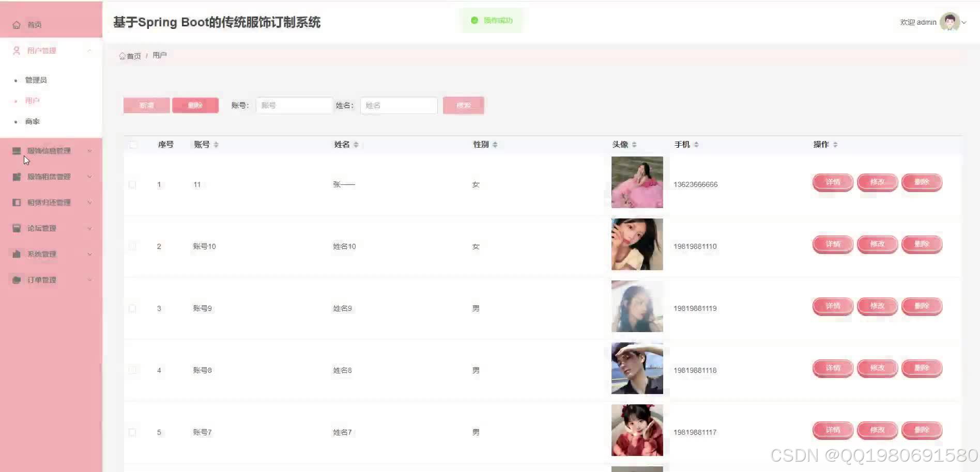This screenshot has width=980, height=472.
Task: Click the 订单管理 sidebar icon
Action: pos(17,280)
